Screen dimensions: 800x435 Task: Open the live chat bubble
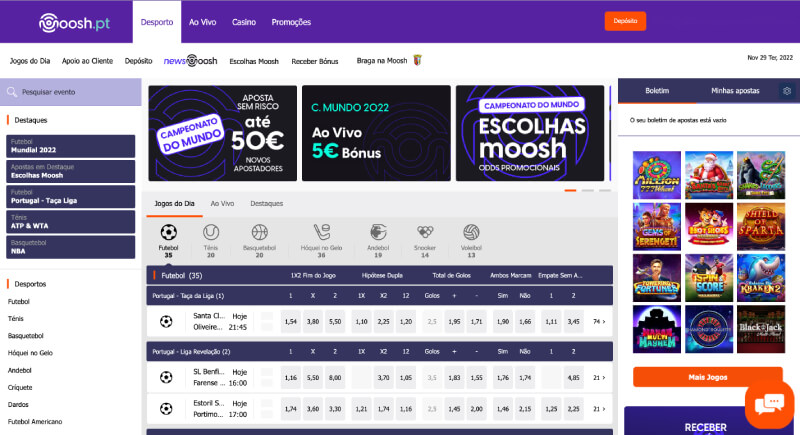click(x=769, y=404)
